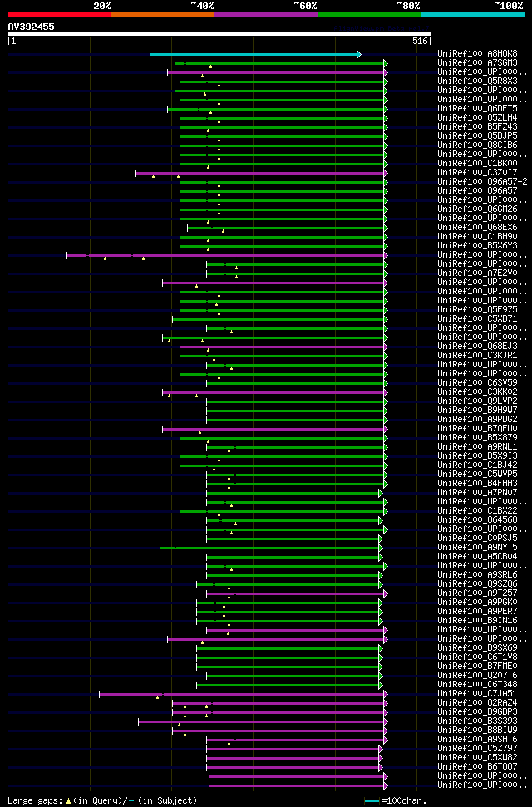Select label UniRef100_Q68EX6
532x807 pixels.
click(x=477, y=228)
